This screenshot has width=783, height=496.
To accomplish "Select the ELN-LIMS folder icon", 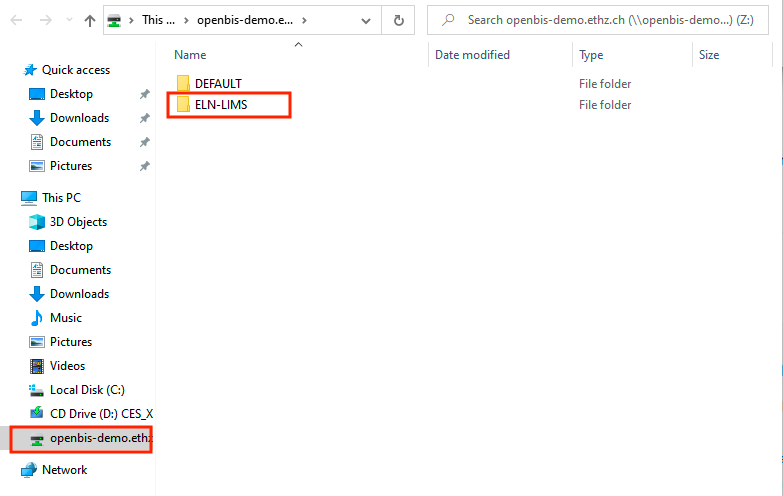I will tap(183, 104).
